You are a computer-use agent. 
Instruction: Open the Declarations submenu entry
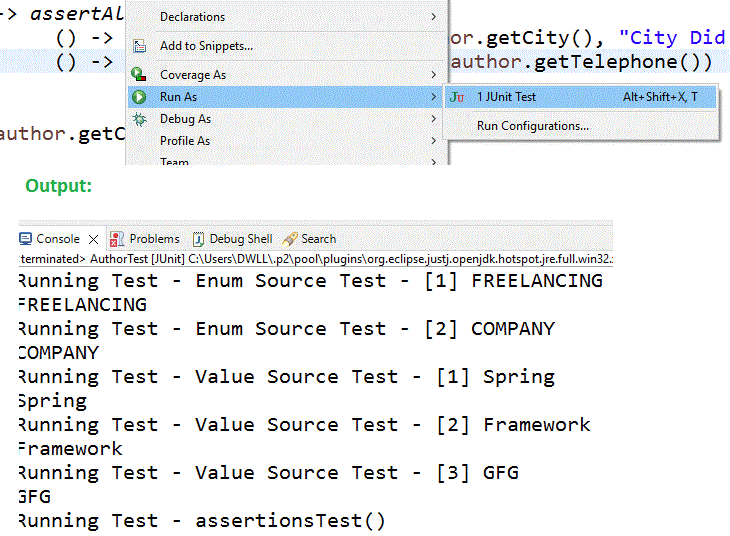[285, 17]
